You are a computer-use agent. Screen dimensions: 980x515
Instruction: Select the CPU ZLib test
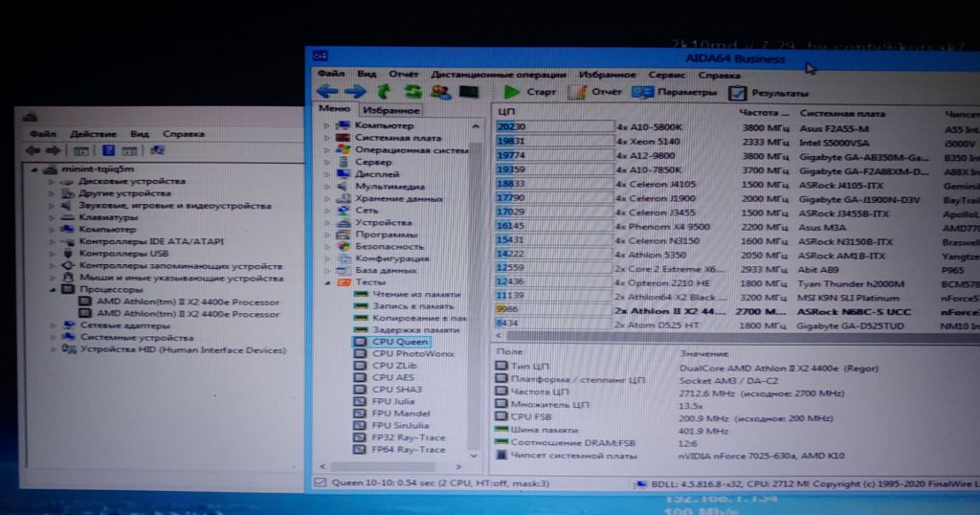tap(394, 366)
